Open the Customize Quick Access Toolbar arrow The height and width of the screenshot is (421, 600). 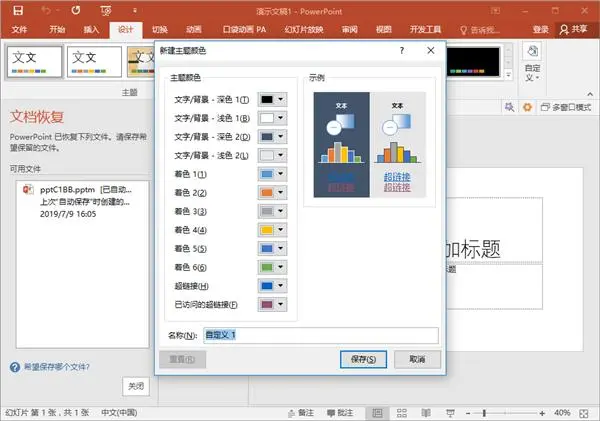135,11
